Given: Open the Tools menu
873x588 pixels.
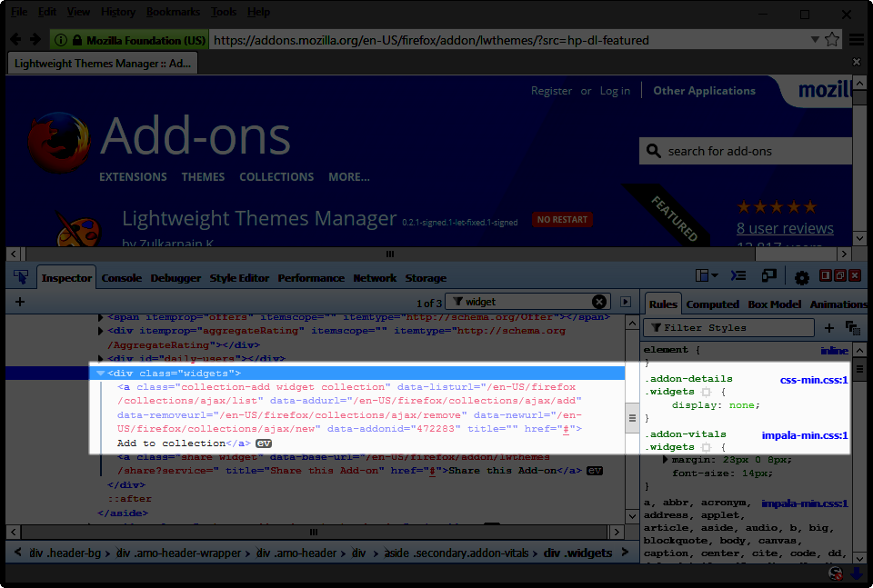Looking at the screenshot, I should point(224,12).
